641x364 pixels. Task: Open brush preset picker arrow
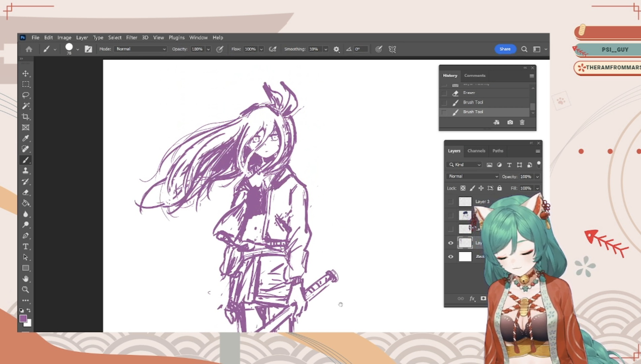(x=78, y=50)
